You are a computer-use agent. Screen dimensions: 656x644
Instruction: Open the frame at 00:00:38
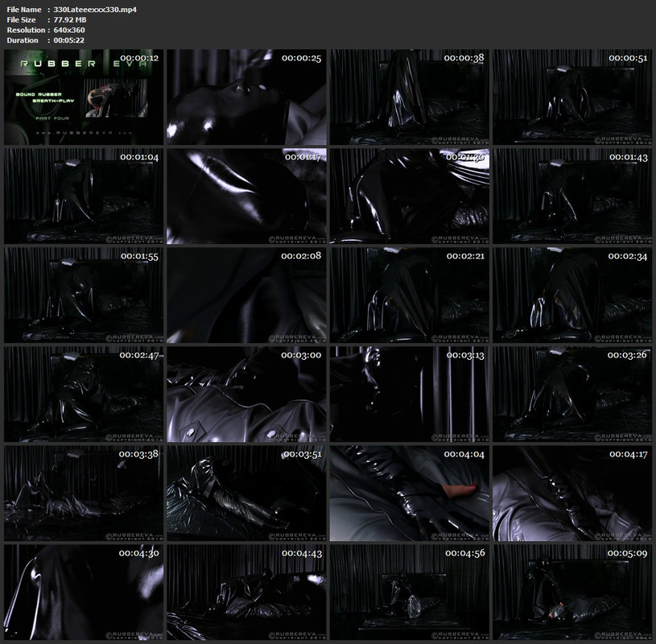(410, 97)
